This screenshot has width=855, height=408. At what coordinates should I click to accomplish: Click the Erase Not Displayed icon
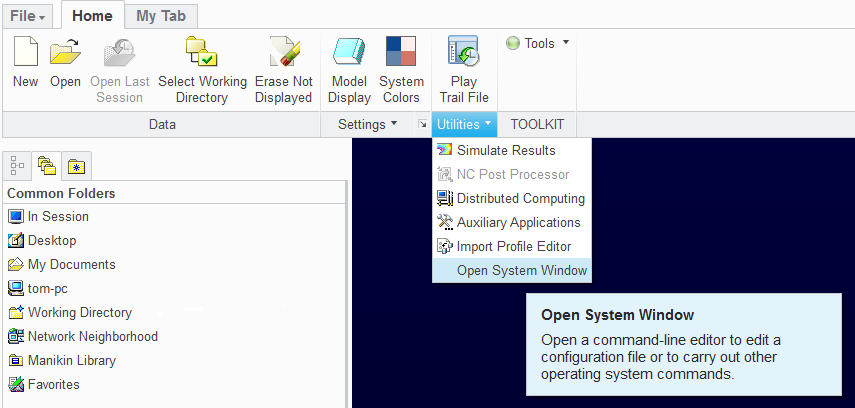point(285,51)
